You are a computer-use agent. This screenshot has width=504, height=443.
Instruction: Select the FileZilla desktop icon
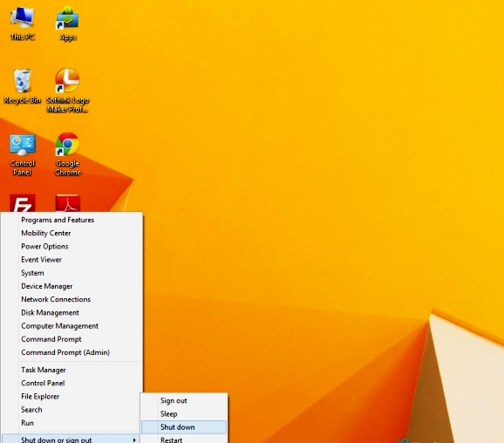(23, 203)
